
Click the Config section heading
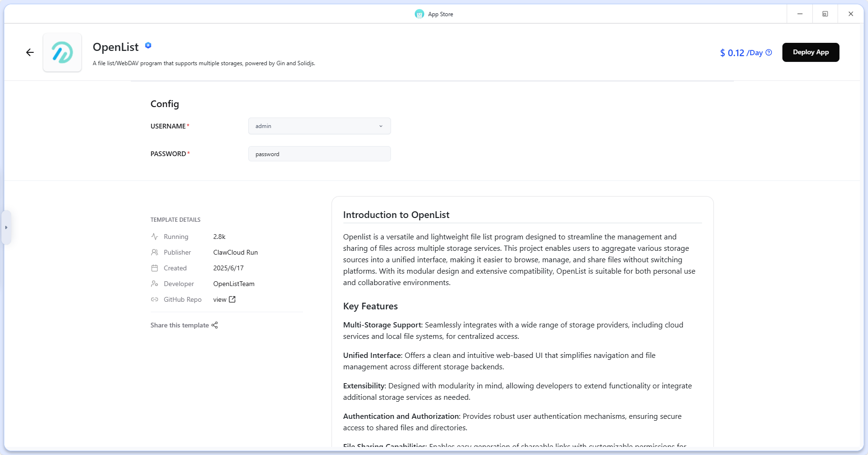click(165, 104)
